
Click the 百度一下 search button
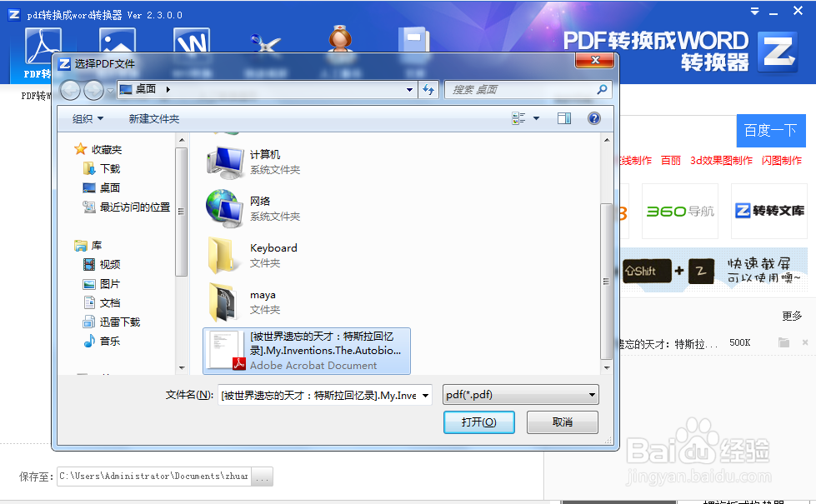770,131
